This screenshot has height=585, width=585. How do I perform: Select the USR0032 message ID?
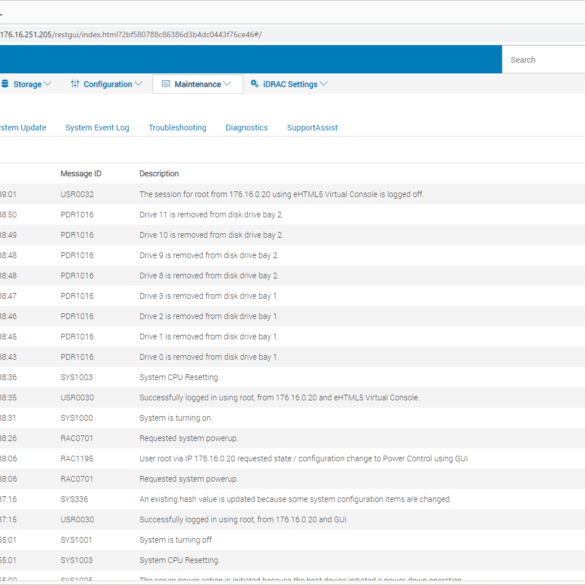click(x=77, y=194)
